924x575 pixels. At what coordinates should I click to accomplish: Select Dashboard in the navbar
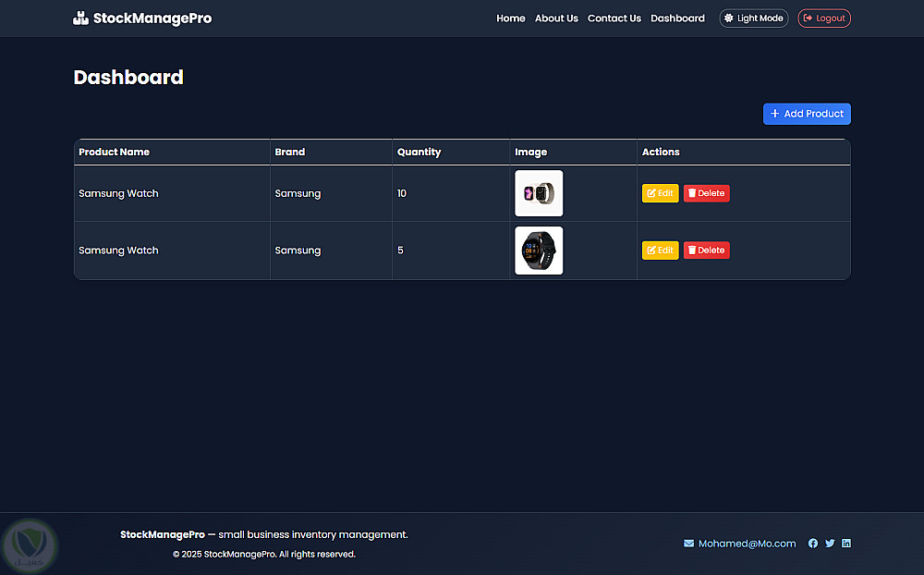point(677,18)
